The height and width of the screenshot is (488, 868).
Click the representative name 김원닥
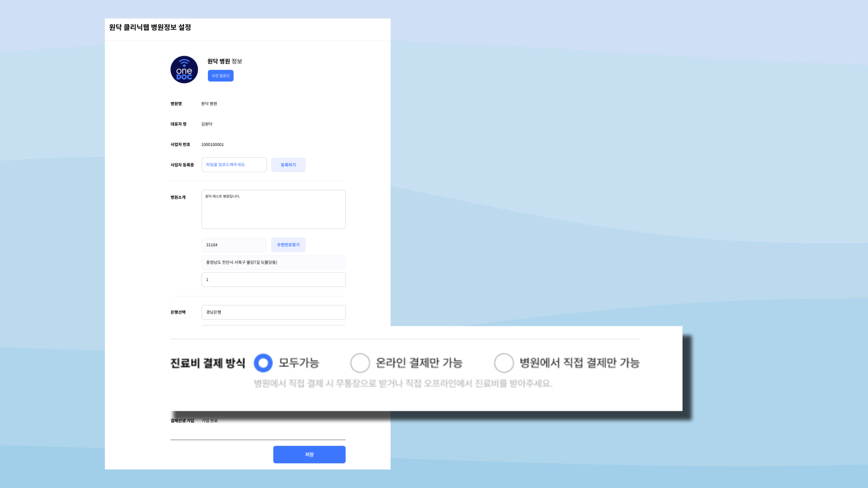click(207, 124)
